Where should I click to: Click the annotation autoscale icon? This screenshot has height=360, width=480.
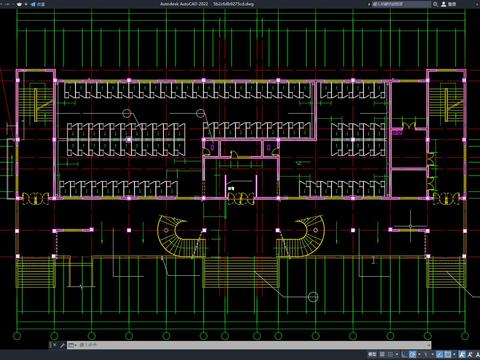[470, 354]
